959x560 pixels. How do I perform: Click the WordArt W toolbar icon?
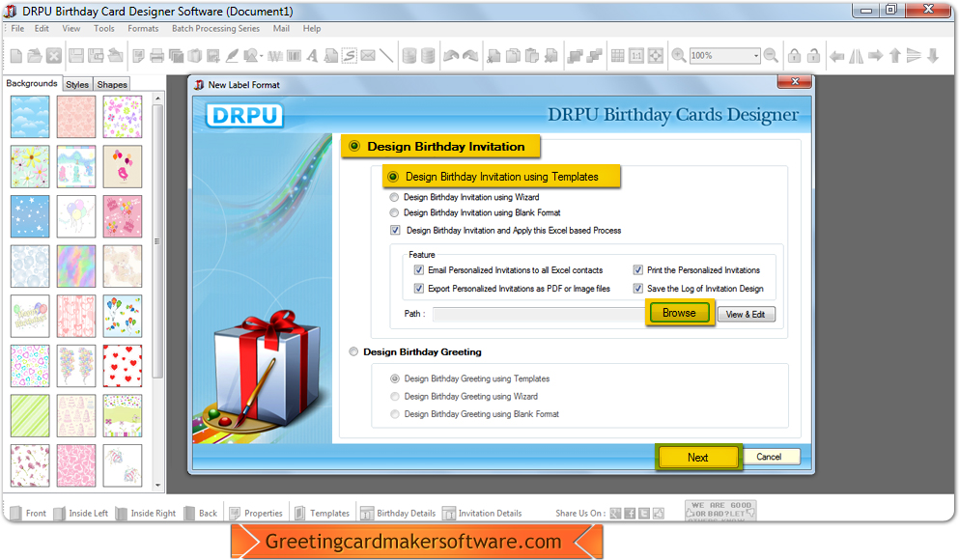pos(275,56)
